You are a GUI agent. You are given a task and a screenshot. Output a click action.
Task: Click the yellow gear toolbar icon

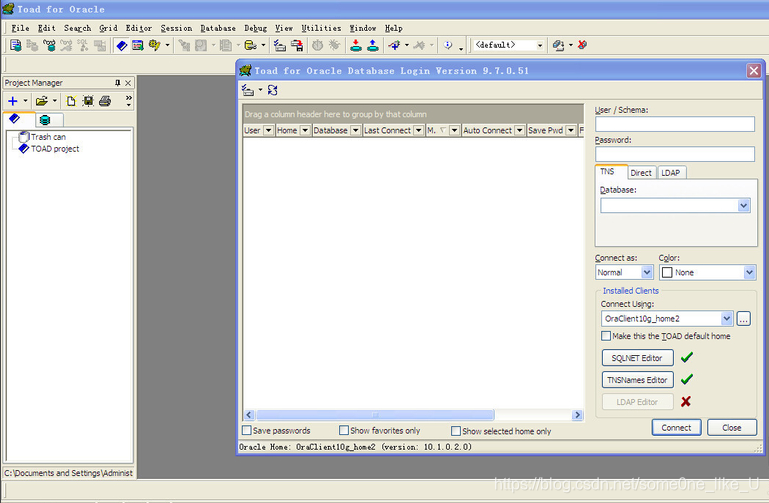coord(154,45)
